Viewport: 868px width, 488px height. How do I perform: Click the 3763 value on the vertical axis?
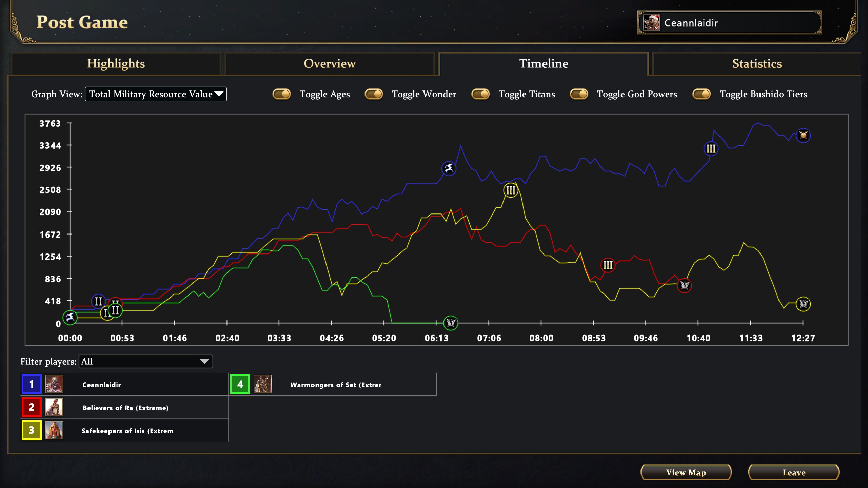[x=50, y=124]
